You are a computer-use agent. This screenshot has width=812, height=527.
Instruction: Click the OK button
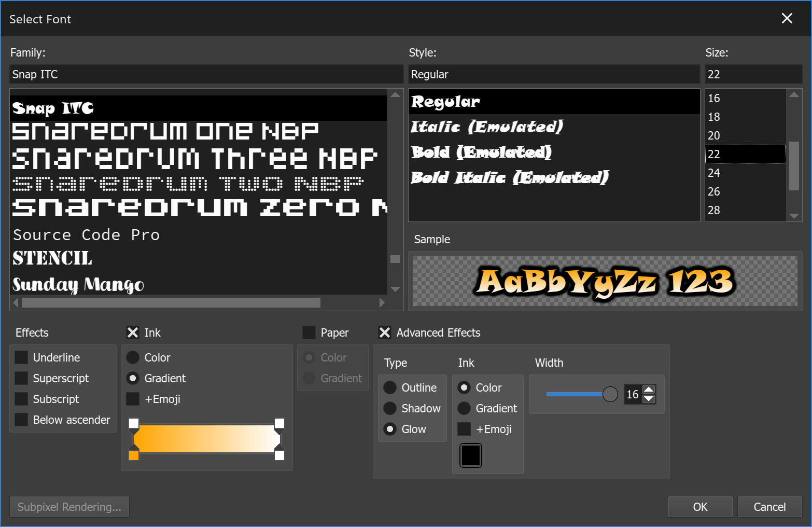coord(700,507)
